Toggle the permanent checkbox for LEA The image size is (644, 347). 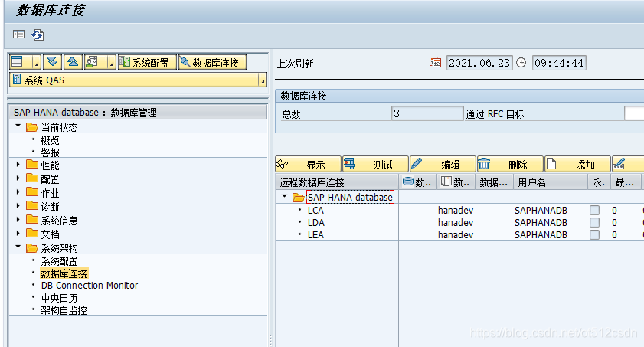click(594, 235)
